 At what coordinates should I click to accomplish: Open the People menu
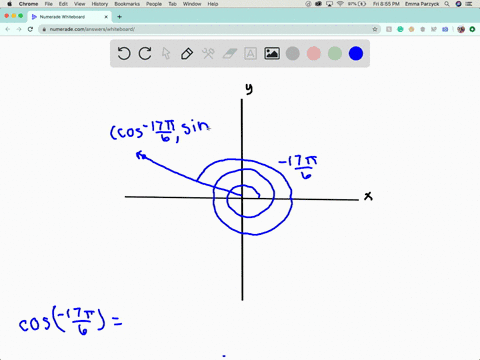pyautogui.click(x=154, y=4)
